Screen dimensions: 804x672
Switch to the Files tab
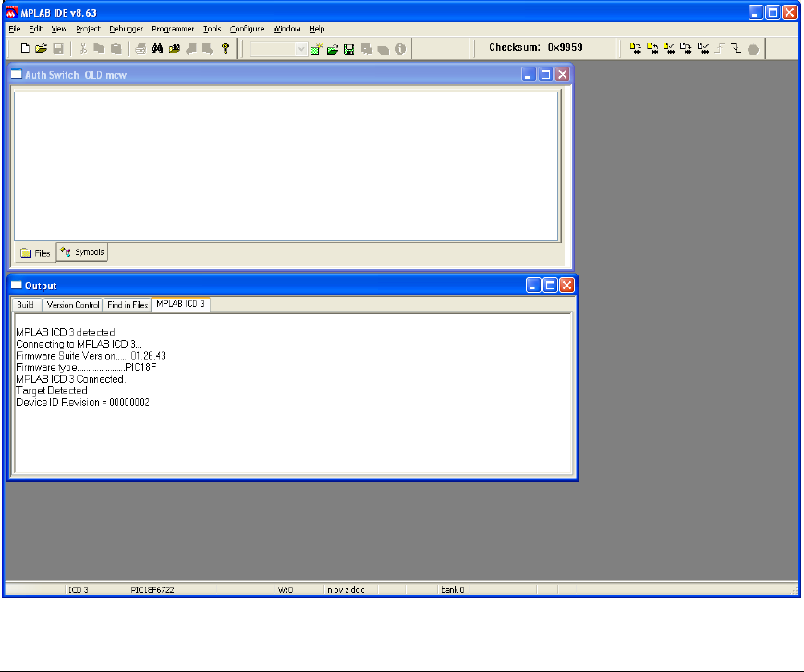pyautogui.click(x=35, y=253)
